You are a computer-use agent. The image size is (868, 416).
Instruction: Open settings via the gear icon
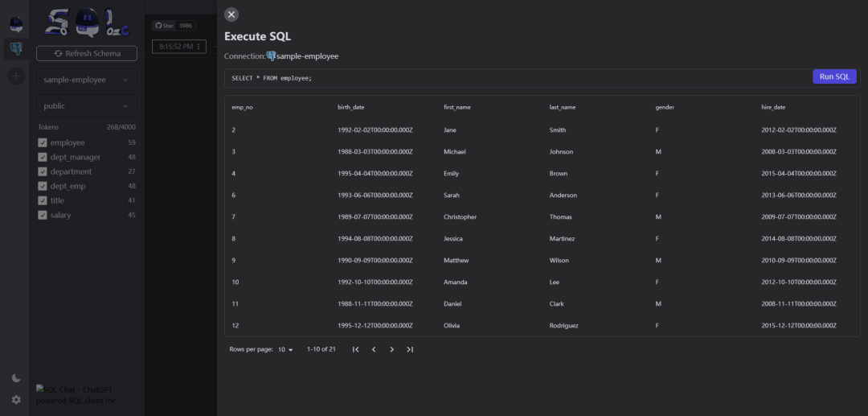16,399
